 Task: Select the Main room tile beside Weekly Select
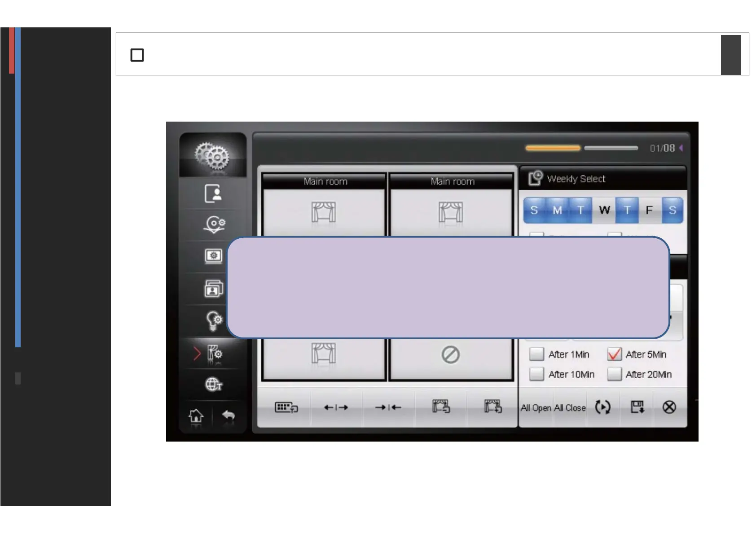(x=451, y=205)
